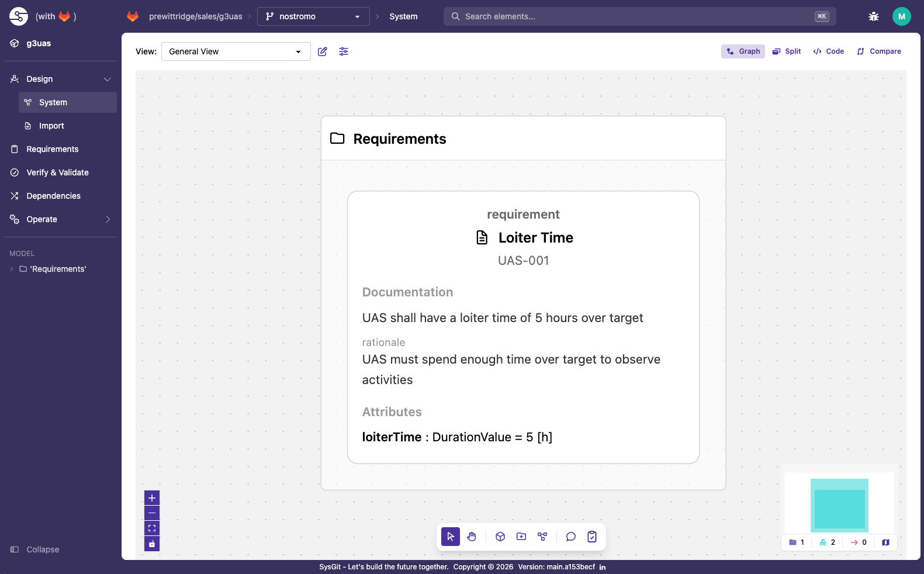
Task: Click the SysGit logo icon
Action: [x=19, y=16]
